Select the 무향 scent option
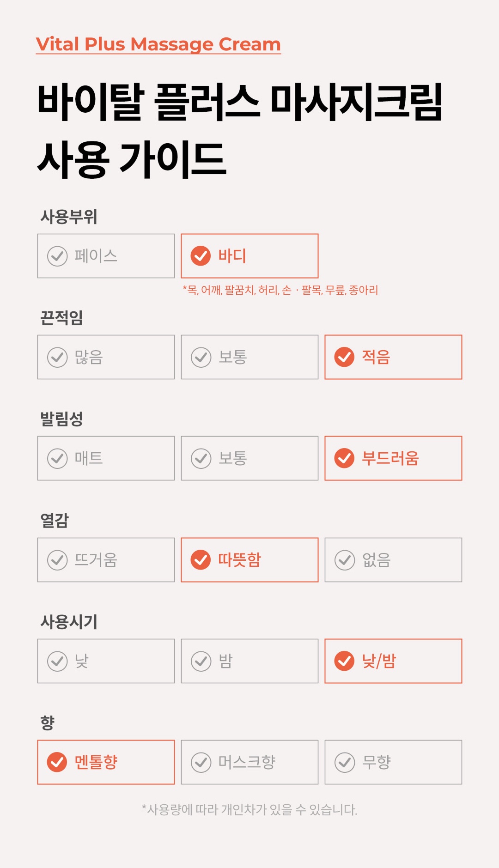This screenshot has width=499, height=868. pyautogui.click(x=393, y=762)
